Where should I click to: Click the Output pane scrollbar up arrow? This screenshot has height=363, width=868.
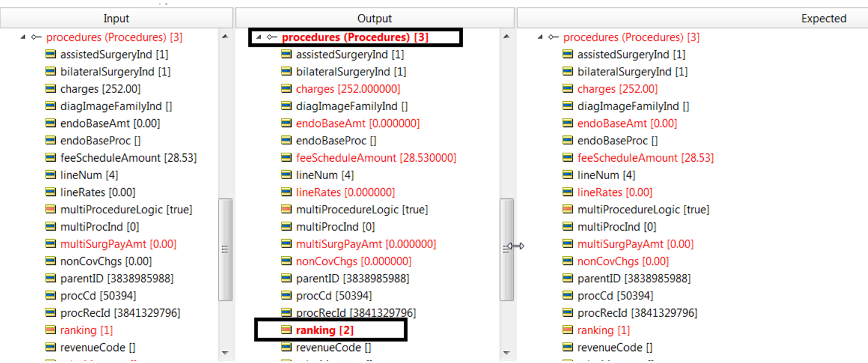click(506, 37)
